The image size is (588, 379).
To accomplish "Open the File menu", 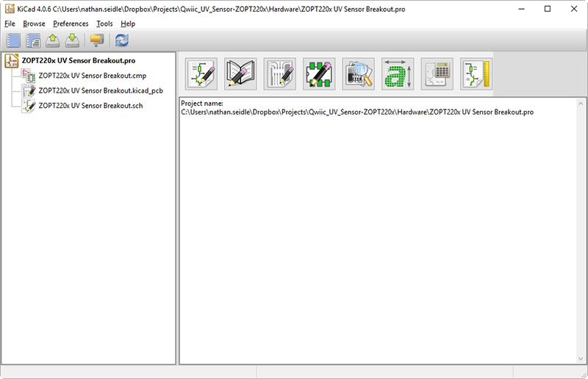I will (x=10, y=24).
